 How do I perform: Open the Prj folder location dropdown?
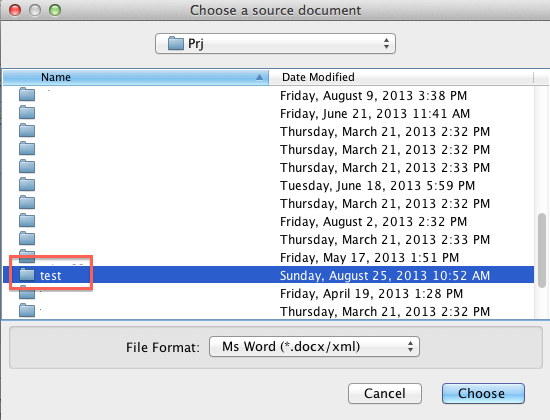[275, 44]
